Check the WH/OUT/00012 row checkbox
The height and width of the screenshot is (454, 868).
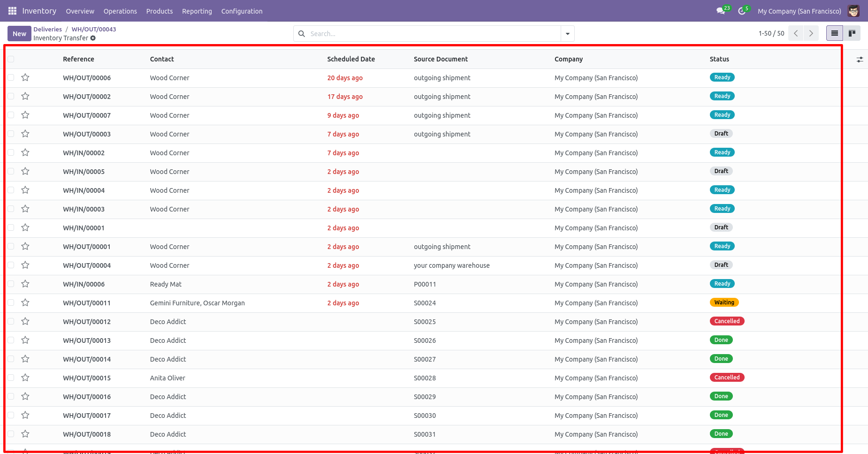[x=11, y=321]
